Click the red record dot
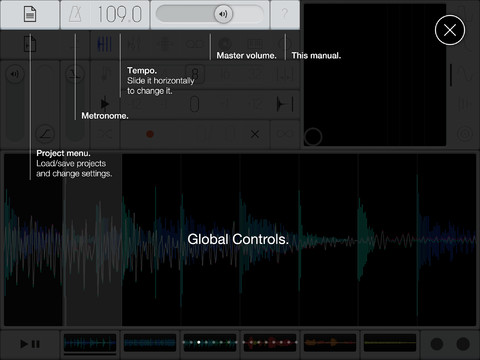The width and height of the screenshot is (480, 360). [x=150, y=134]
